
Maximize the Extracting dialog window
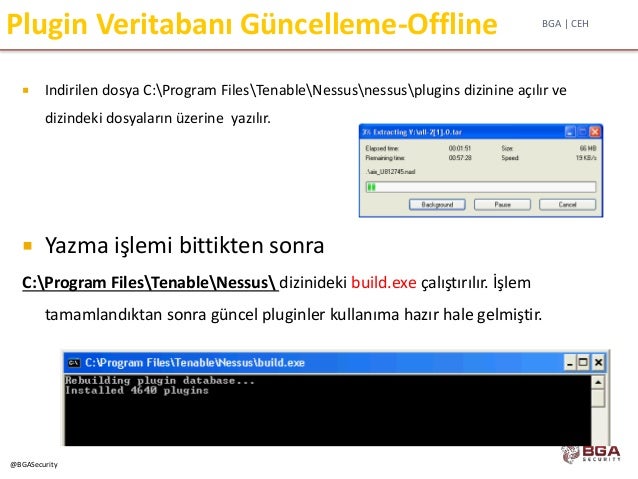(582, 131)
